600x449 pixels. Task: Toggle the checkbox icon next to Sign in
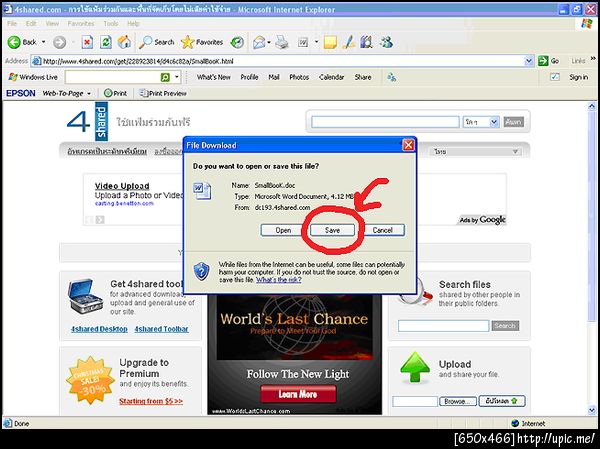click(555, 77)
